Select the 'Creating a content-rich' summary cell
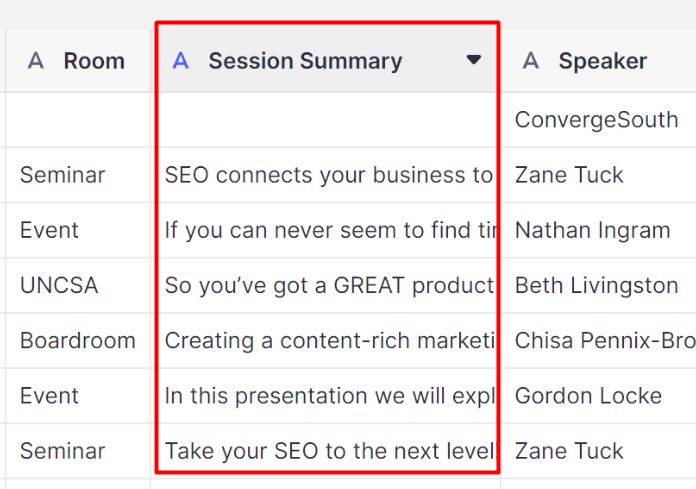The height and width of the screenshot is (489, 696). pos(328,340)
